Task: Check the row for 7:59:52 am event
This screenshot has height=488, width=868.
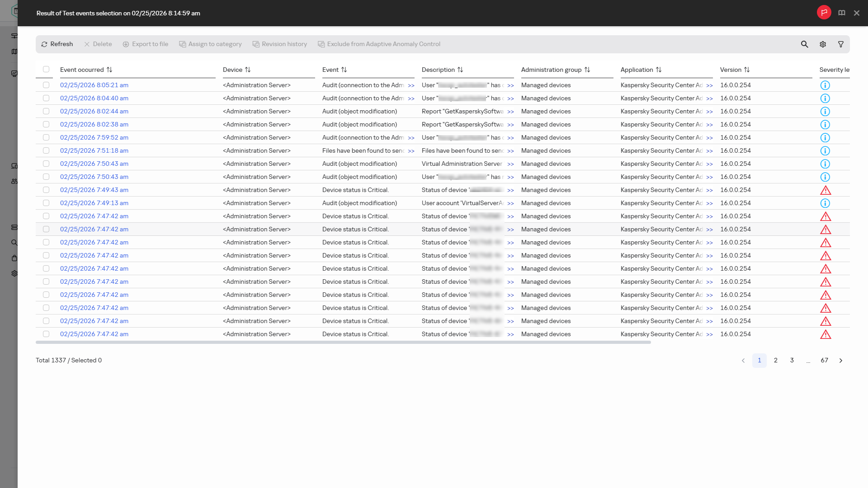Action: pos(46,137)
